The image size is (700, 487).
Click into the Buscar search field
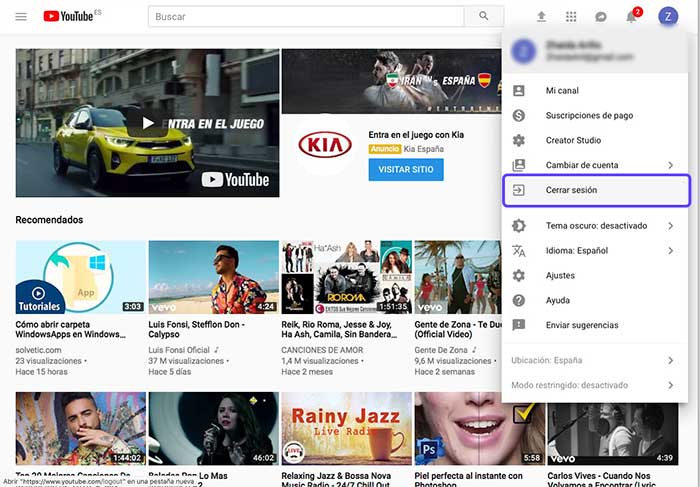pos(306,17)
